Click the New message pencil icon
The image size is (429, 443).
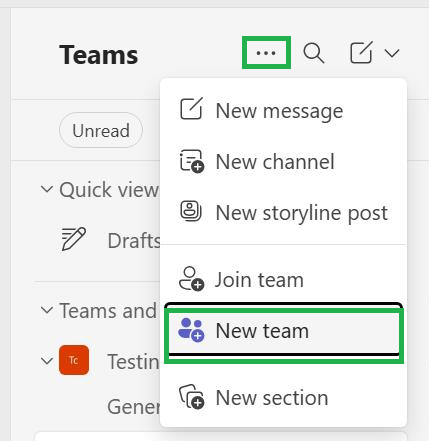pyautogui.click(x=191, y=108)
